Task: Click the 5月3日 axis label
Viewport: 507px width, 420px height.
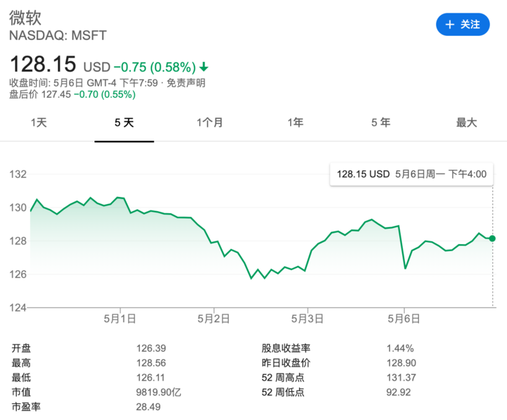Action: coord(307,319)
